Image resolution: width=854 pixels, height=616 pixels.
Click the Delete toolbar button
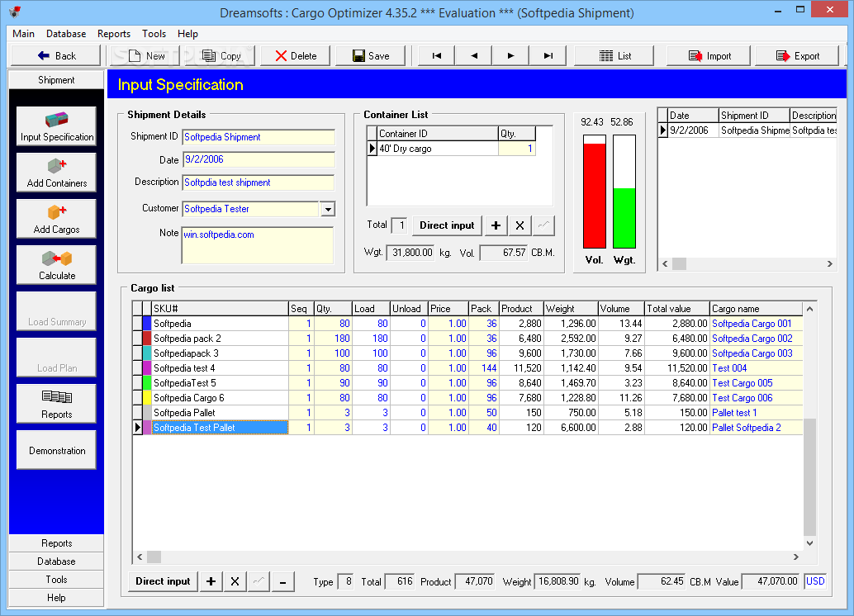click(296, 55)
